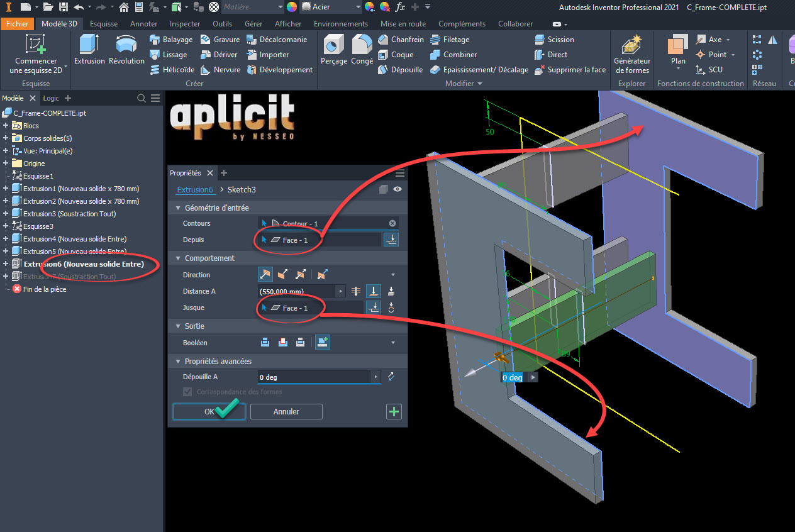Open the iLogic browser tab

tap(51, 98)
